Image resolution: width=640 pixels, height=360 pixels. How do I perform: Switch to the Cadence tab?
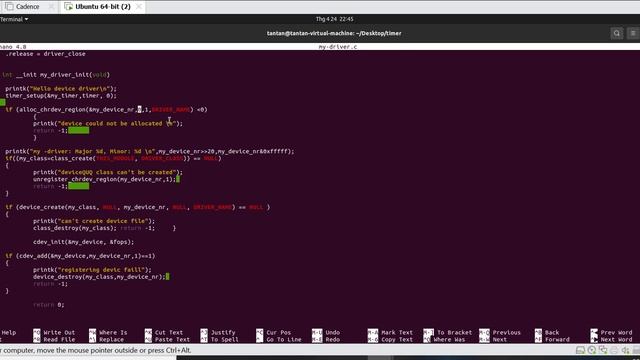(28, 7)
